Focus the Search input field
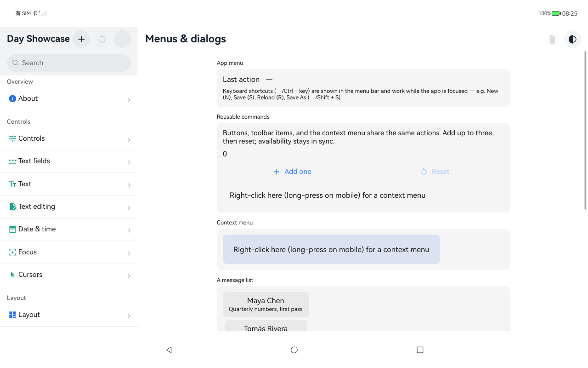The height and width of the screenshot is (368, 588). click(x=69, y=63)
